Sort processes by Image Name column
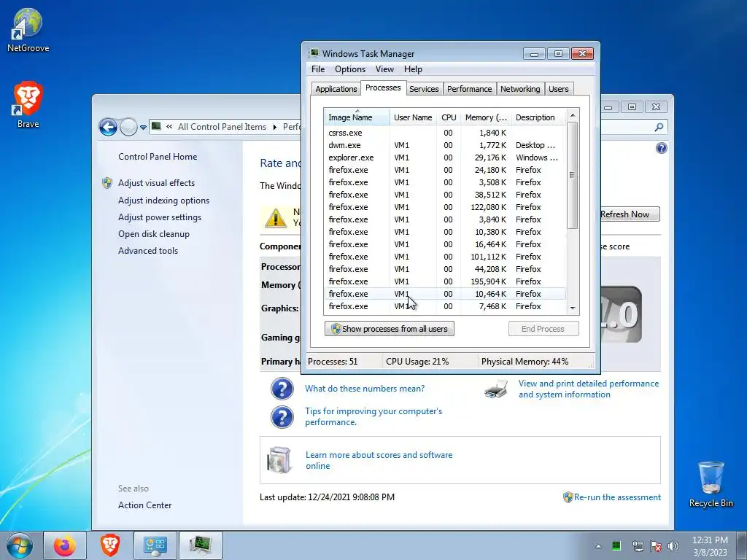This screenshot has width=747, height=560. point(357,117)
